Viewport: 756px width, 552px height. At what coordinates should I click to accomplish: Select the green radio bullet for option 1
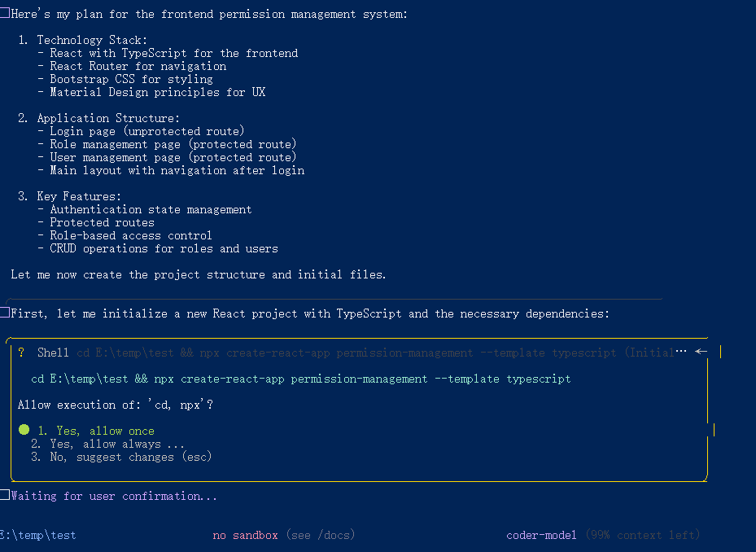(24, 430)
